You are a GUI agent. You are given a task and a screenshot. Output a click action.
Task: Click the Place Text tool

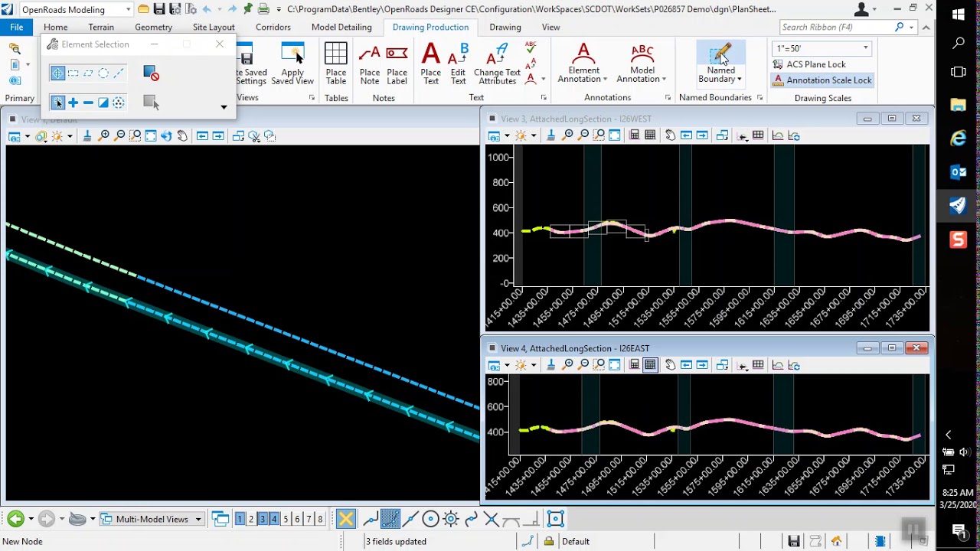pos(431,64)
